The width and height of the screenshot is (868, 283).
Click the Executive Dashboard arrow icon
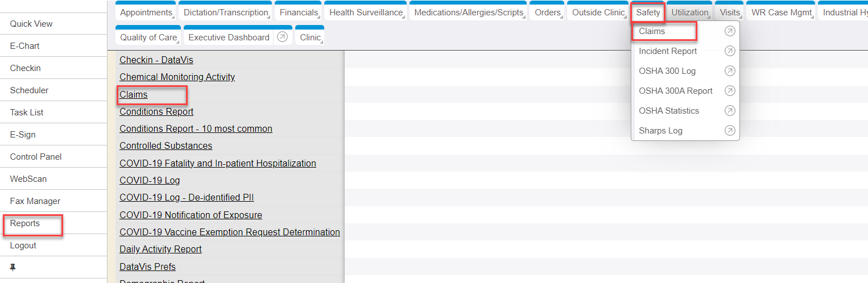[x=282, y=38]
